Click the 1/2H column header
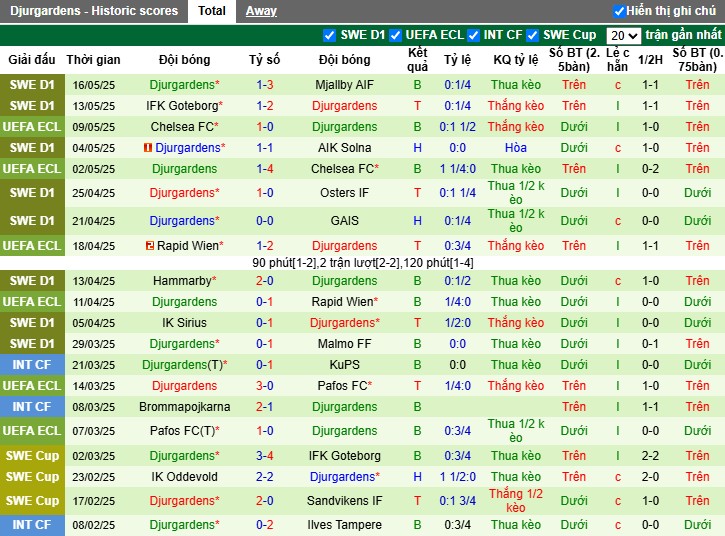The width and height of the screenshot is (725, 536). [x=650, y=60]
